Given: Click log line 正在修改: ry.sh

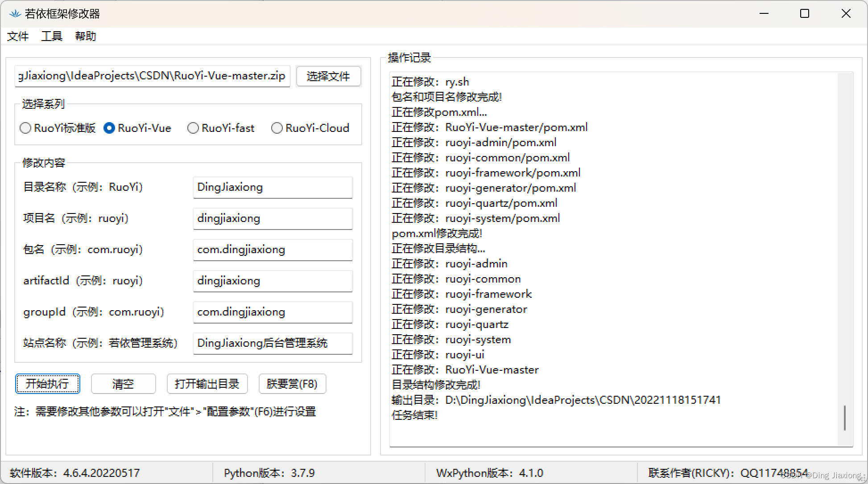Looking at the screenshot, I should [x=430, y=82].
